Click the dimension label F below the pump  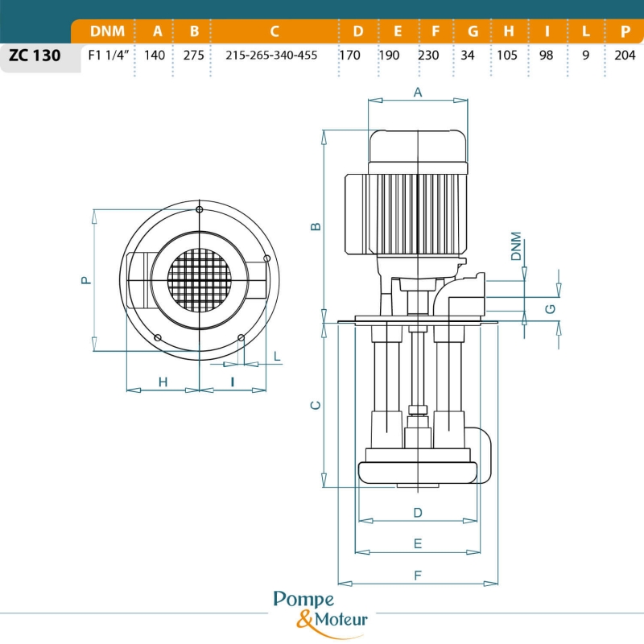418,575
